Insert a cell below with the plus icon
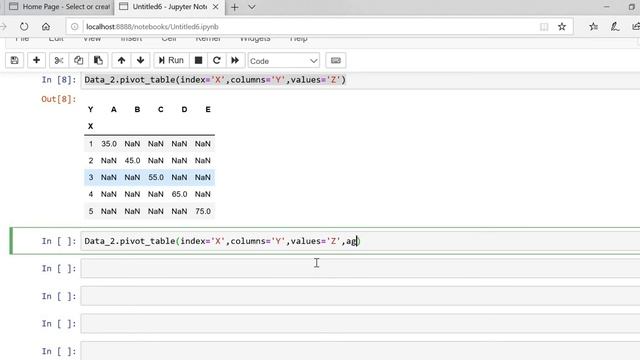 36,60
